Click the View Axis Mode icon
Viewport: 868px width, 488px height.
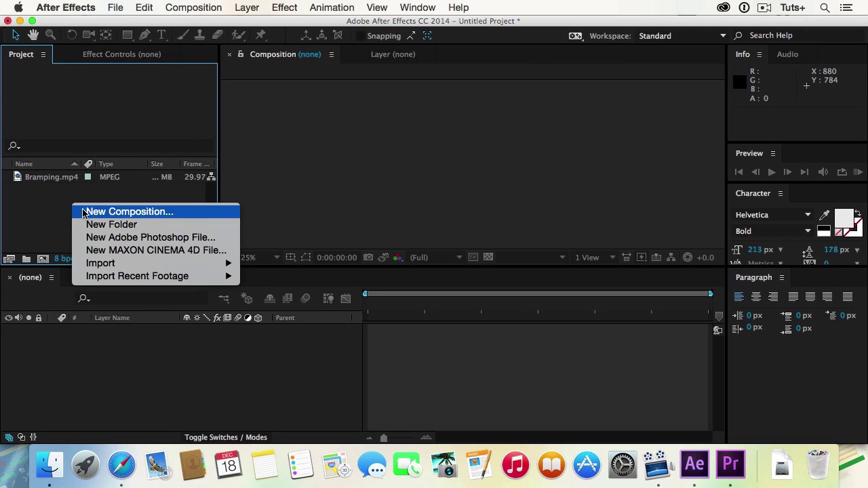pos(338,35)
